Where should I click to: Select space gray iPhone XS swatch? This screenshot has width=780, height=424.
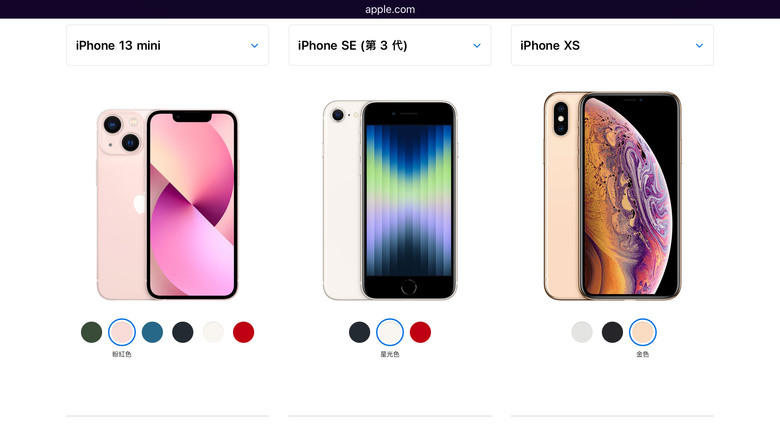(x=612, y=332)
